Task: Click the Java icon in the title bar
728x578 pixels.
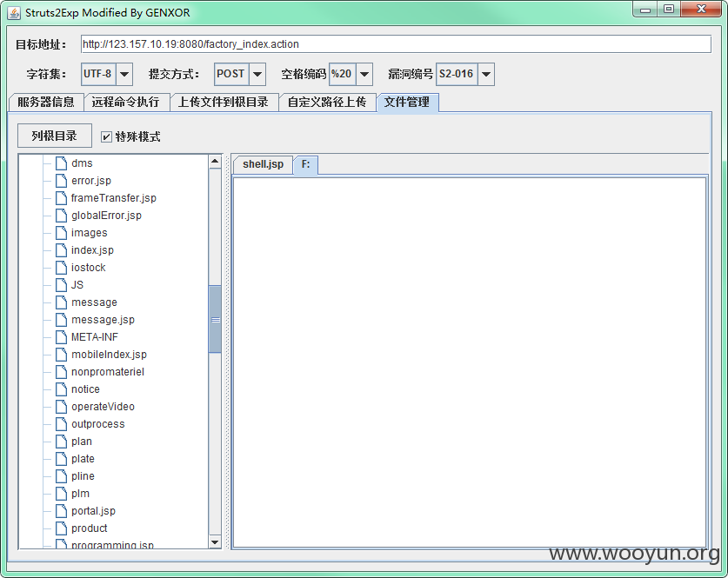Action: pos(14,13)
